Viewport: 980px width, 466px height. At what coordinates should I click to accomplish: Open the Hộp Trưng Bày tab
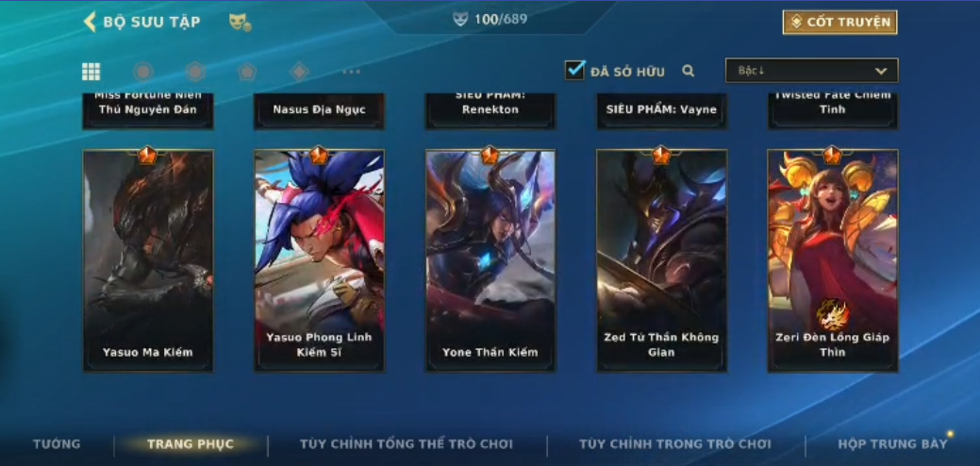click(x=892, y=444)
